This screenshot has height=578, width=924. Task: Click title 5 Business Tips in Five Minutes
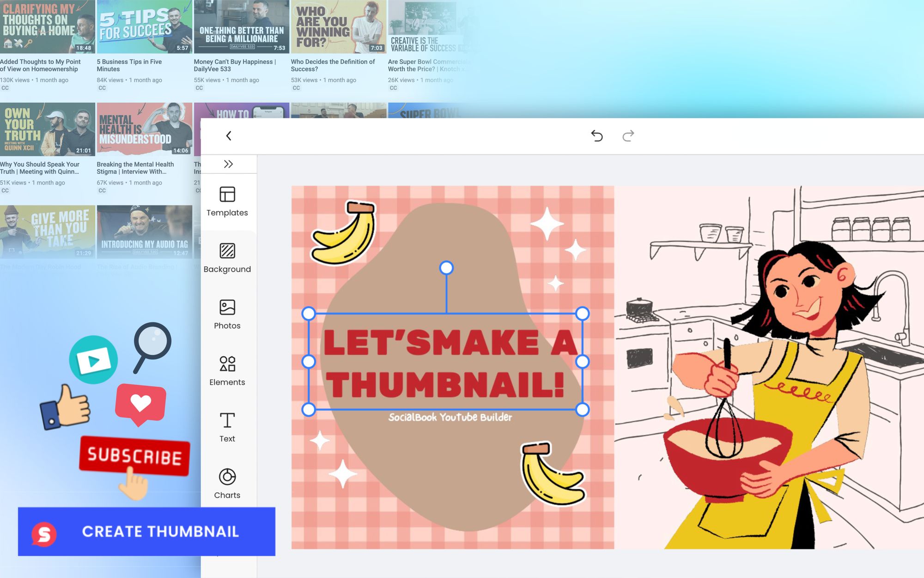tap(129, 65)
